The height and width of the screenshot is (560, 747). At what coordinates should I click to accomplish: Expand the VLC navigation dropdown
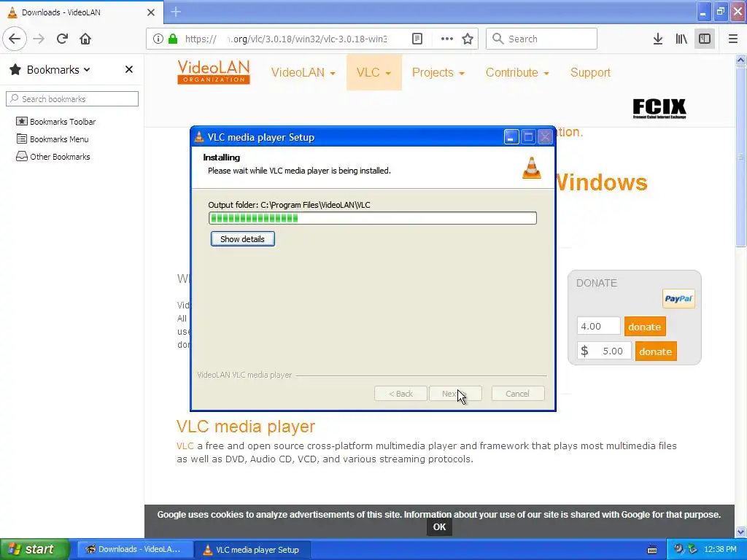[373, 72]
